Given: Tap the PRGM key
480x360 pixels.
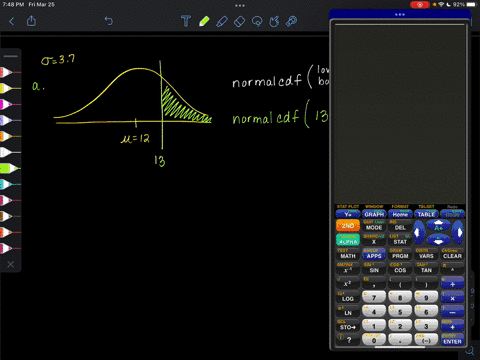Looking at the screenshot, I should [400, 256].
